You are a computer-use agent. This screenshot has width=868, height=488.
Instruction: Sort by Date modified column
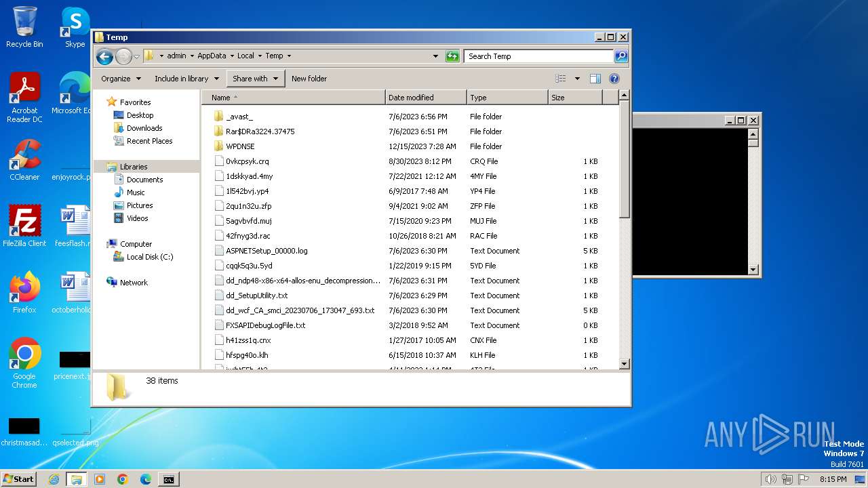tap(426, 98)
